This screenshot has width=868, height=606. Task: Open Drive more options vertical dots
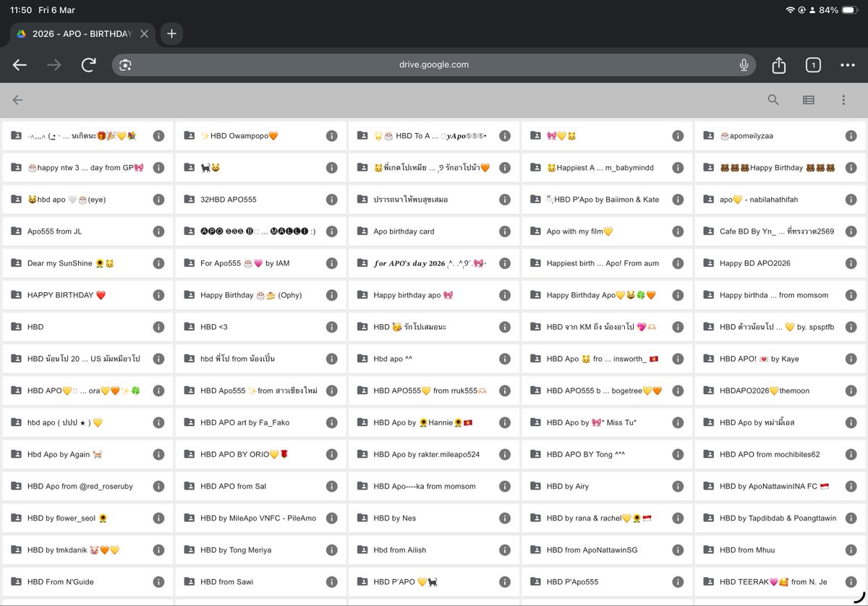[x=843, y=101]
